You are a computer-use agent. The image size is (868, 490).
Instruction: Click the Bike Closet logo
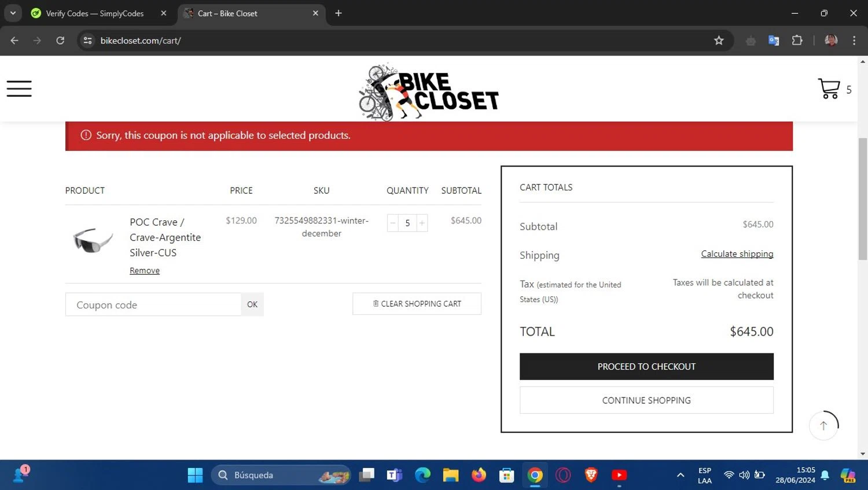coord(429,91)
